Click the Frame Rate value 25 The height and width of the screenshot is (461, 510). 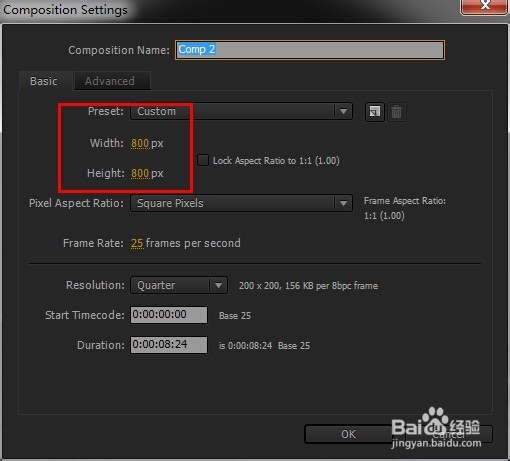137,243
